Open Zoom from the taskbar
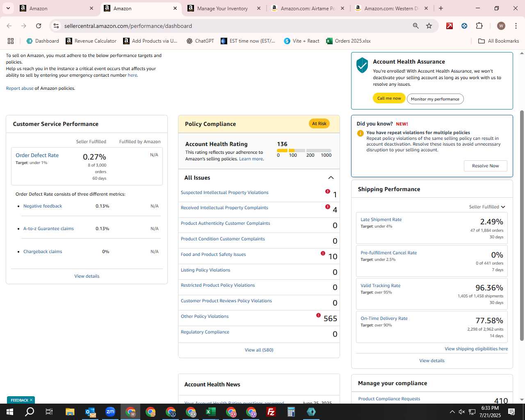 click(110, 412)
